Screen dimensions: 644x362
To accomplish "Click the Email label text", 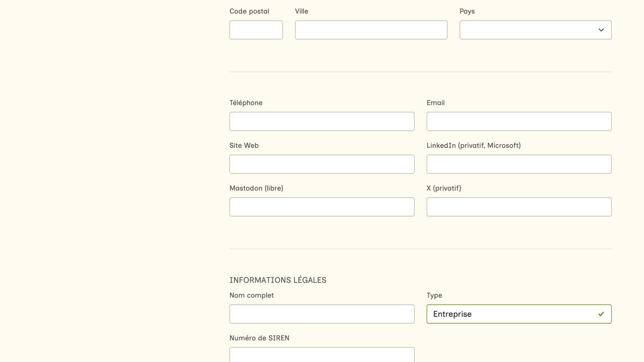I will pyautogui.click(x=436, y=103).
